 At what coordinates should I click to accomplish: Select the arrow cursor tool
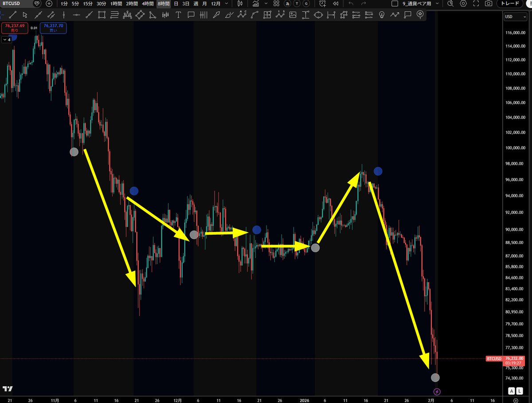25,15
